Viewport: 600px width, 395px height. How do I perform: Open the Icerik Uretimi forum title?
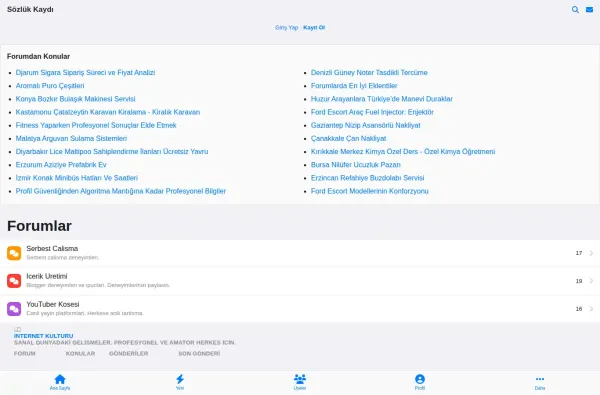click(x=47, y=276)
